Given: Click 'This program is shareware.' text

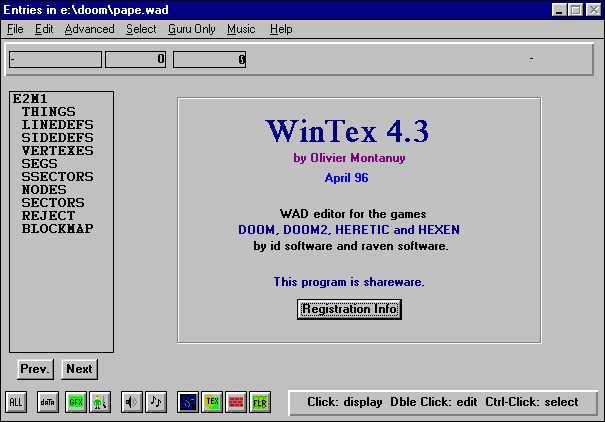Looking at the screenshot, I should tap(349, 282).
